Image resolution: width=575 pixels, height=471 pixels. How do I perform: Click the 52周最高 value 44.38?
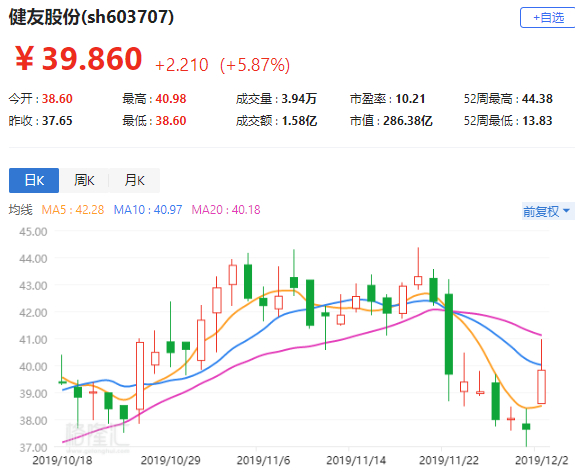[x=537, y=99]
